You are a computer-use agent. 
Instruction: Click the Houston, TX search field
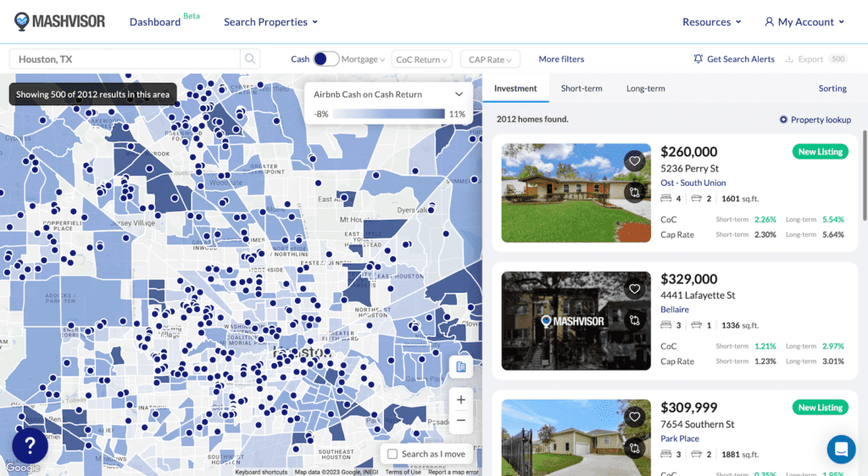click(125, 59)
